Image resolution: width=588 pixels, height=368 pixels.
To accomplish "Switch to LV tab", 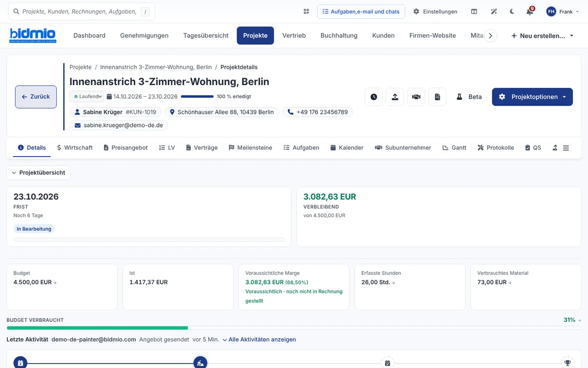I will (167, 148).
